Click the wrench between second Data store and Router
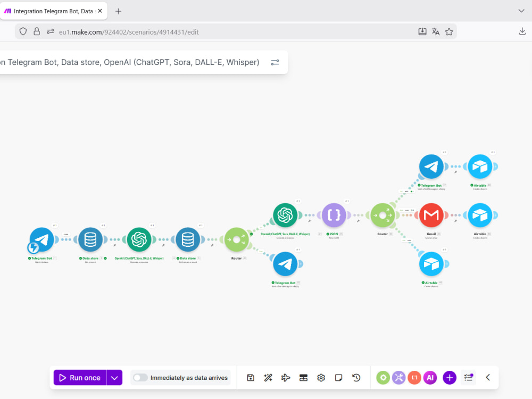 point(212,245)
